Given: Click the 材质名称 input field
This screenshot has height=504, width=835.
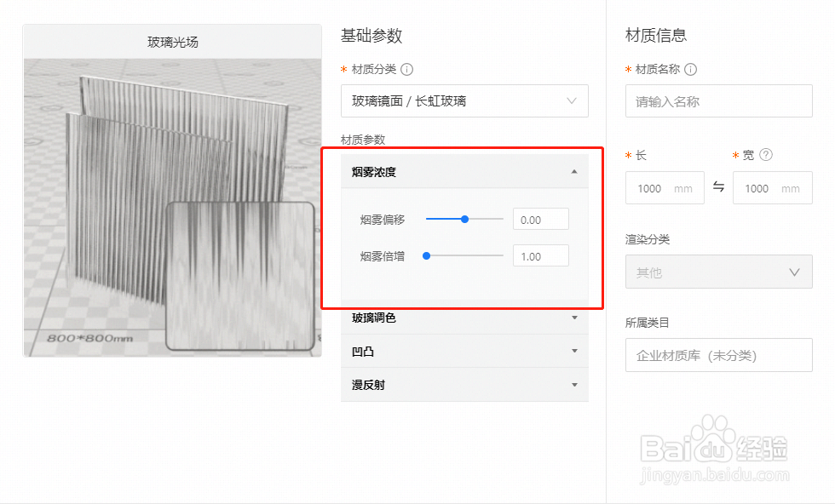Looking at the screenshot, I should click(x=718, y=101).
